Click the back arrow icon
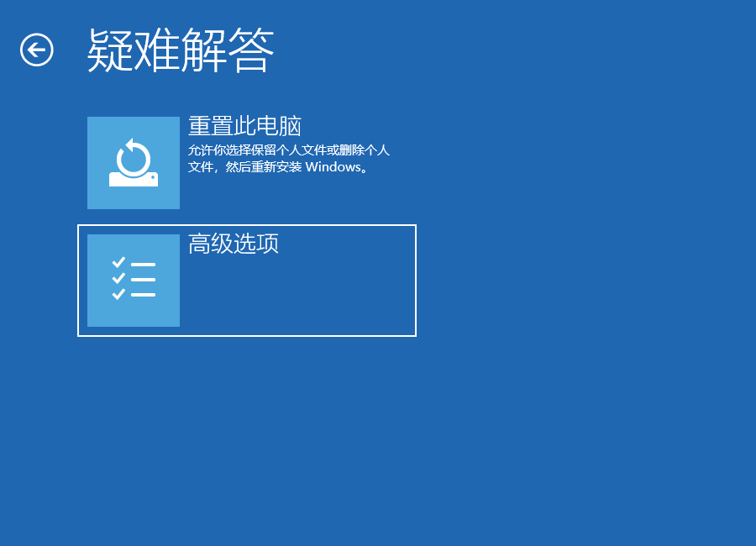 click(37, 50)
